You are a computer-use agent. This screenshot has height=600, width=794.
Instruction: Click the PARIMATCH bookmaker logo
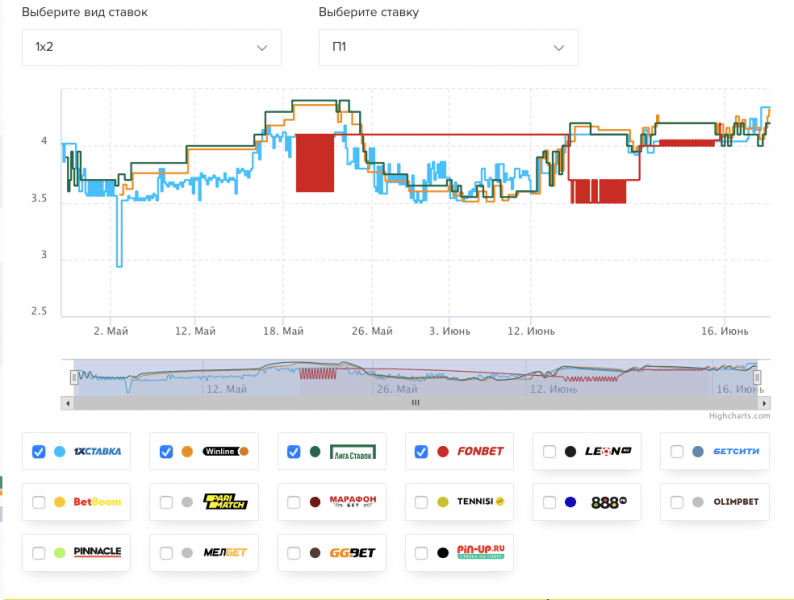pos(225,502)
